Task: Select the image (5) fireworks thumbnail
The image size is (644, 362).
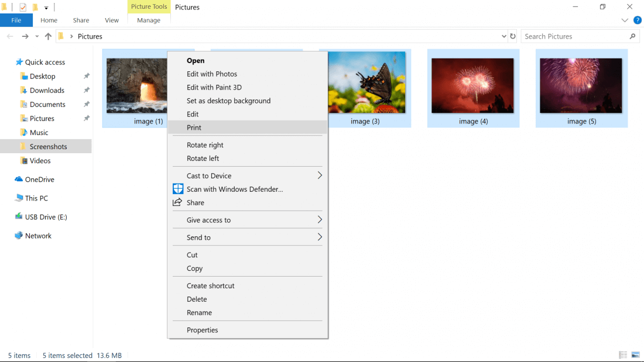Action: click(x=581, y=85)
